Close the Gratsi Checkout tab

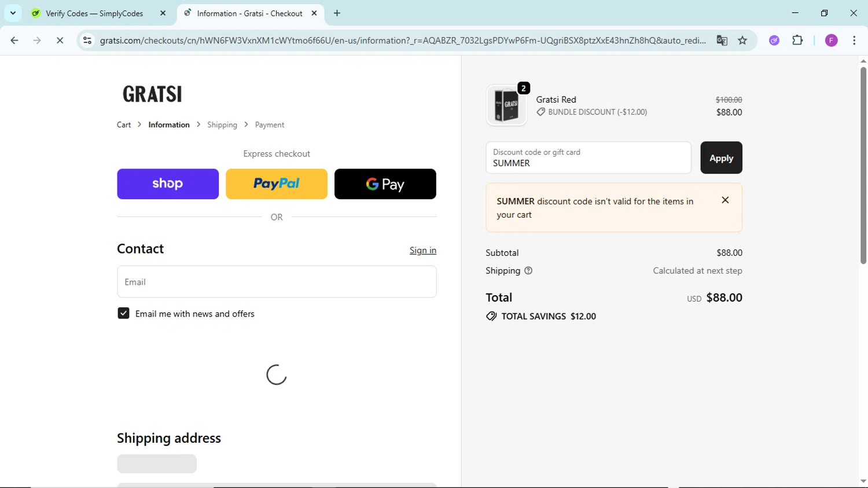pyautogui.click(x=314, y=13)
